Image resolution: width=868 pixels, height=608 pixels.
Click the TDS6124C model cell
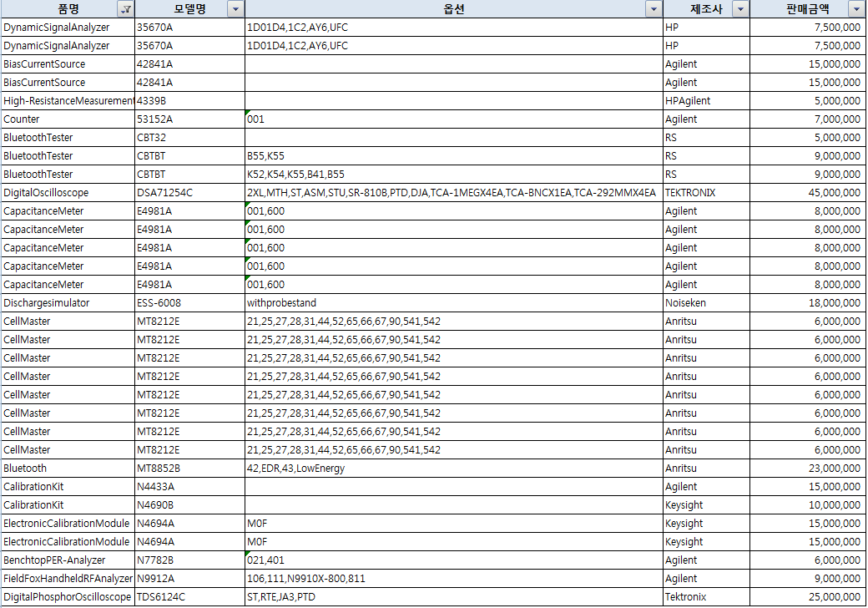189,597
